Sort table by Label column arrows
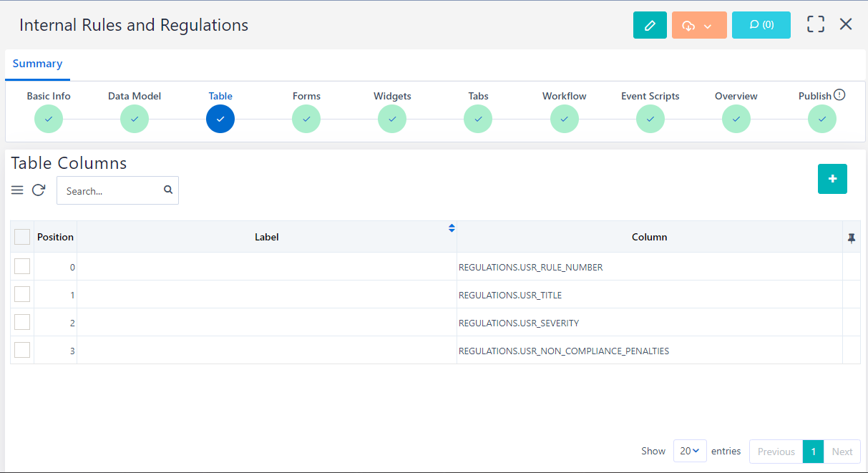Screen dimensions: 868x473 pos(452,228)
